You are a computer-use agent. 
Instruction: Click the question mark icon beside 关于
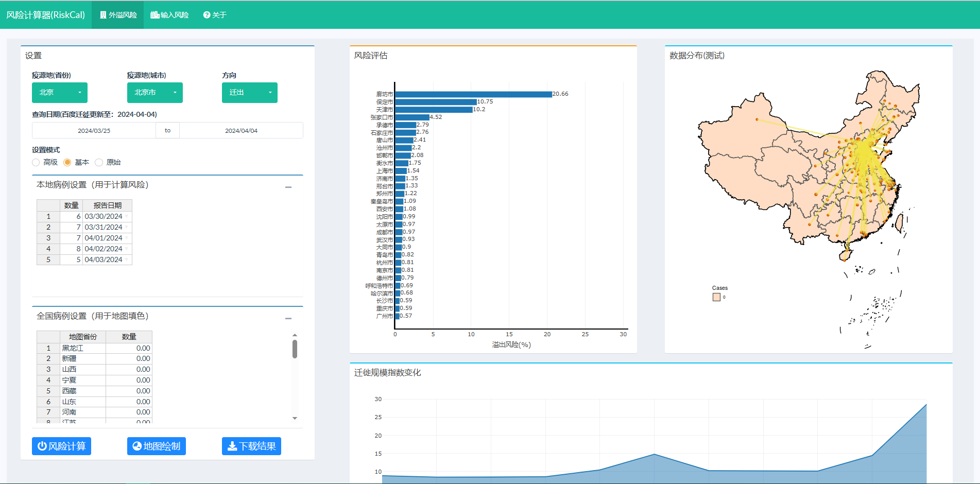207,15
